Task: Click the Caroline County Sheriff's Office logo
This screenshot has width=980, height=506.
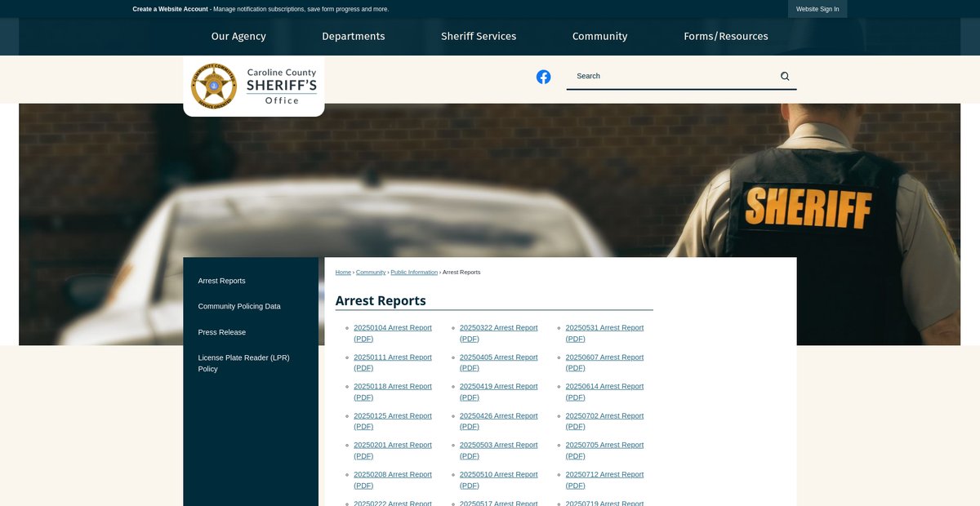Action: (x=254, y=86)
